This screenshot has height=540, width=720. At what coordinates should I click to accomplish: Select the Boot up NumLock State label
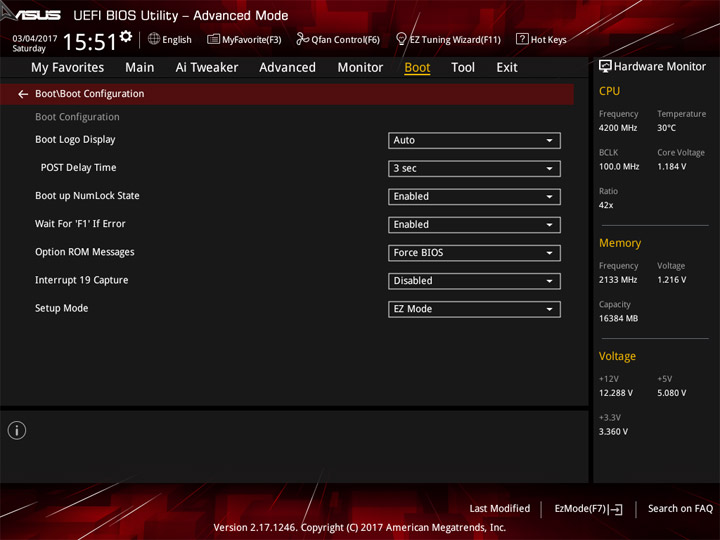pyautogui.click(x=87, y=196)
